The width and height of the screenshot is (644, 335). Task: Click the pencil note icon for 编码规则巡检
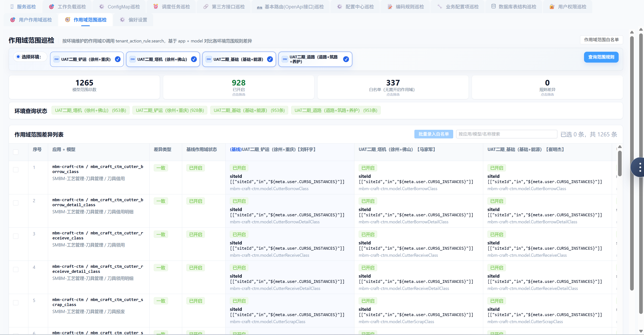390,7
